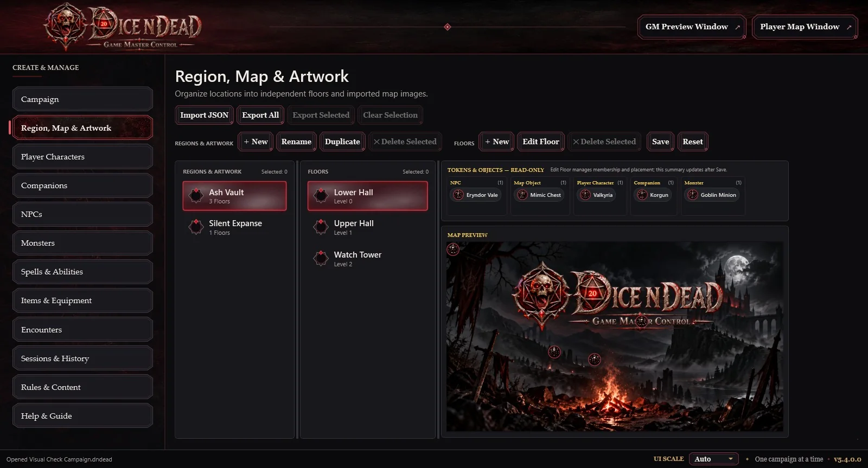Open the Help & Guide section

tap(82, 416)
